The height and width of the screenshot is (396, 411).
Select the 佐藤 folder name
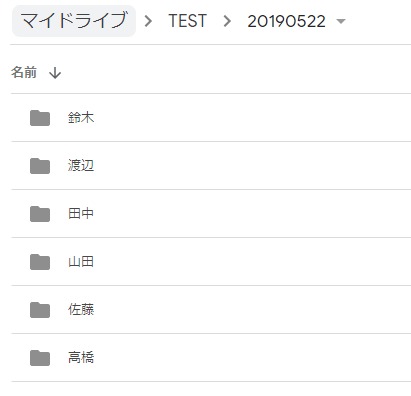point(81,310)
